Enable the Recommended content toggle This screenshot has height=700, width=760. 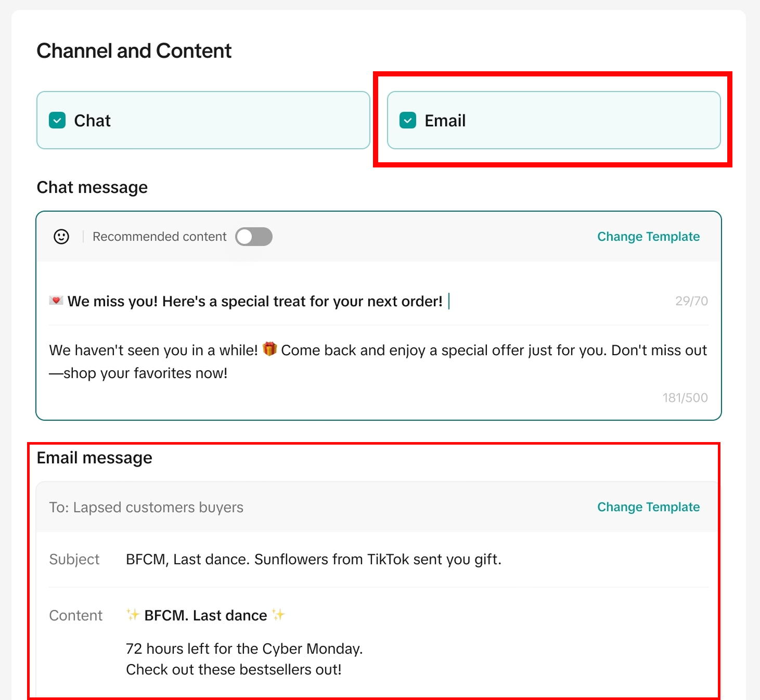tap(253, 236)
